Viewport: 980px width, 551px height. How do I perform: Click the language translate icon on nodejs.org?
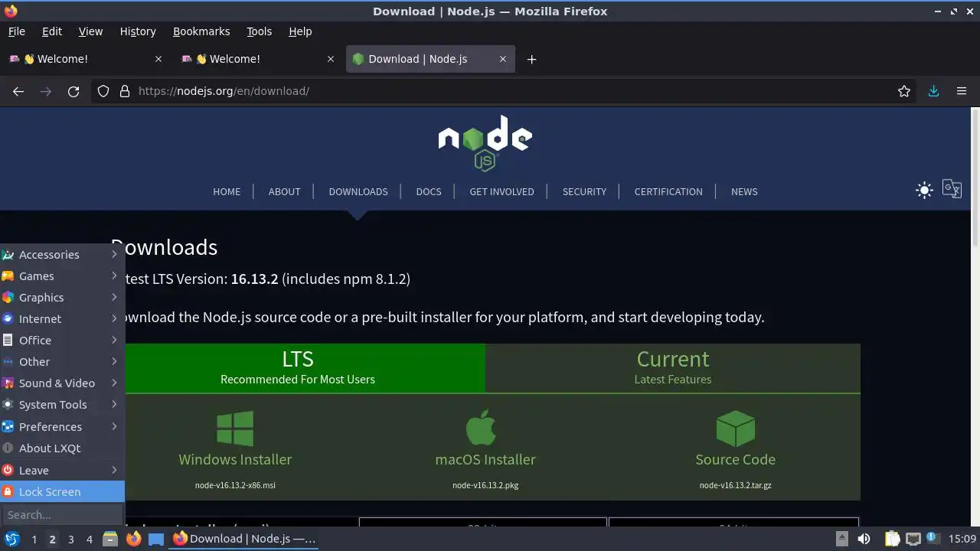pos(952,189)
